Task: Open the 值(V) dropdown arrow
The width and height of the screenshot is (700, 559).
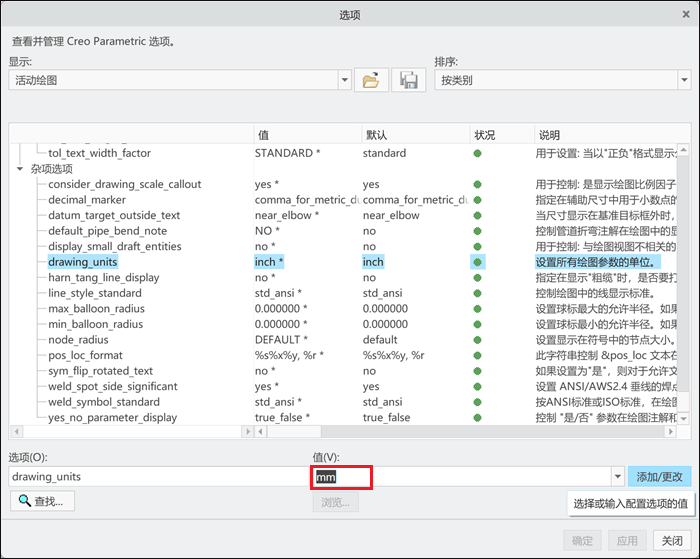Action: click(x=617, y=476)
